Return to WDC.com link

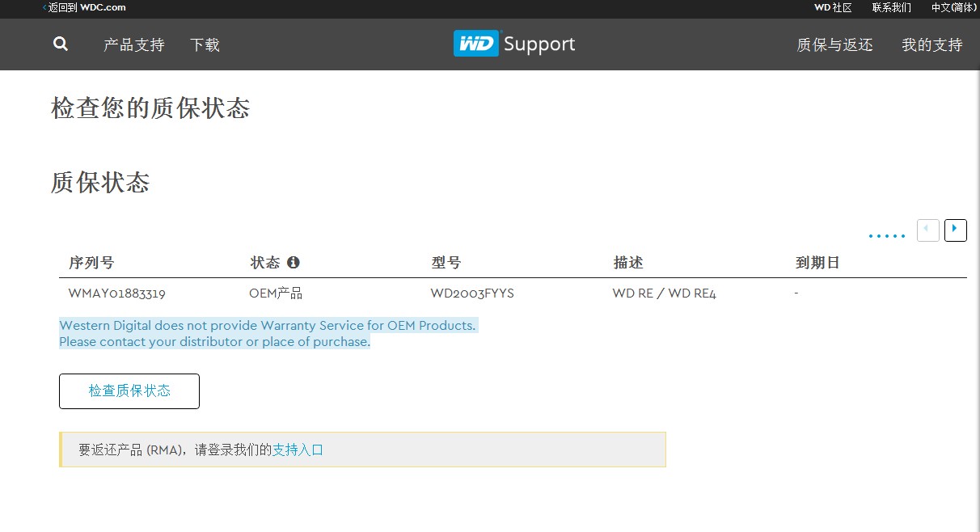coord(85,7)
